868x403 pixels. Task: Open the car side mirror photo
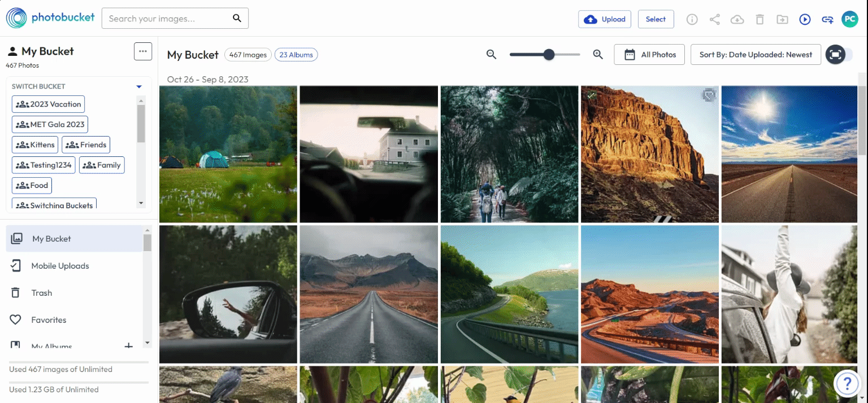click(228, 295)
